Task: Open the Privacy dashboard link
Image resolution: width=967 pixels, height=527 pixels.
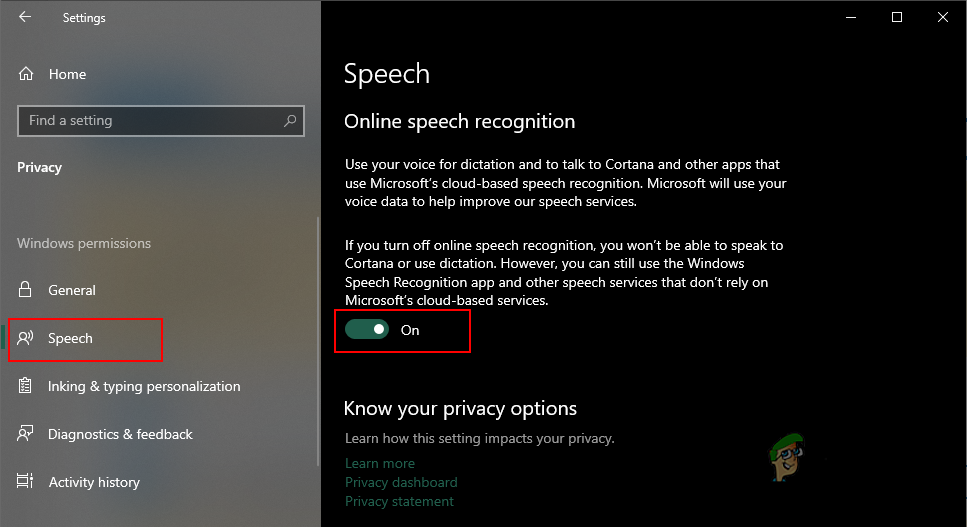Action: click(x=401, y=482)
